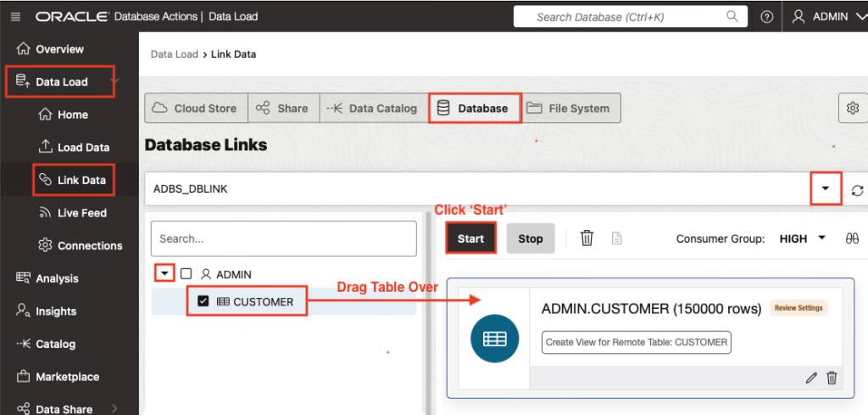Open the ADBS_DBLINK dropdown arrow

pos(826,188)
